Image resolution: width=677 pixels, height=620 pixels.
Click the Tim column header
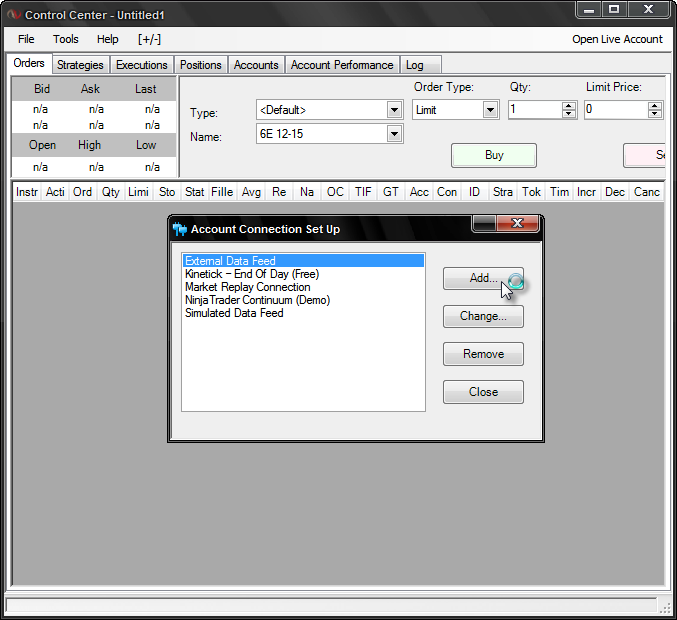(560, 192)
